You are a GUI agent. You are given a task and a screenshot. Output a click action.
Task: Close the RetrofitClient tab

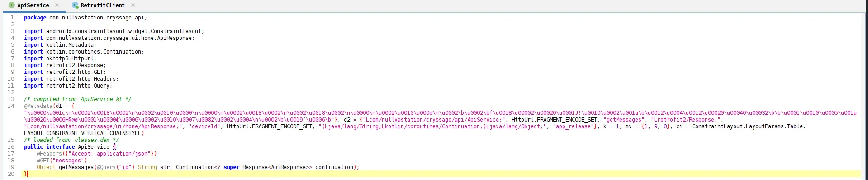point(133,5)
